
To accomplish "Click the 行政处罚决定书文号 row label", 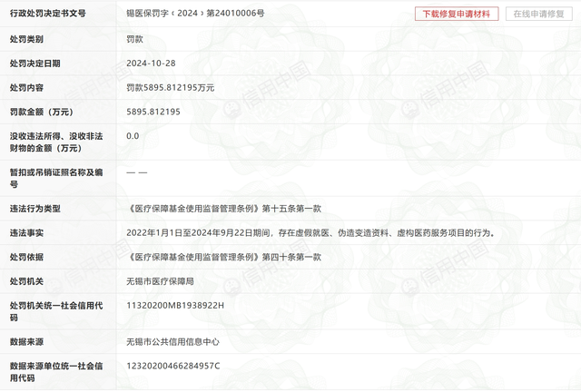I will pyautogui.click(x=48, y=14).
